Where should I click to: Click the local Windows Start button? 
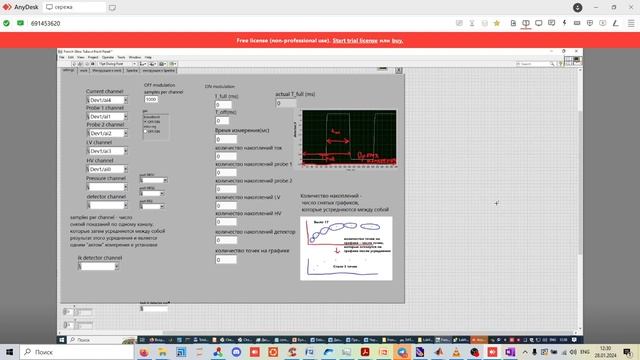pos(9,352)
